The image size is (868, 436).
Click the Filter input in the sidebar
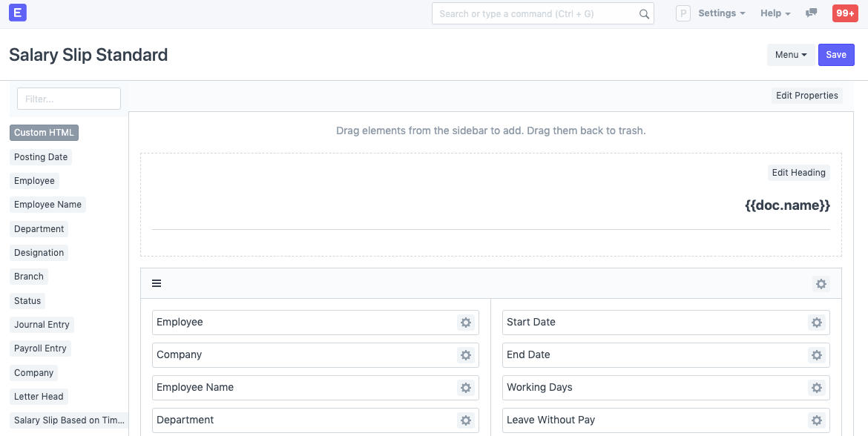click(68, 98)
